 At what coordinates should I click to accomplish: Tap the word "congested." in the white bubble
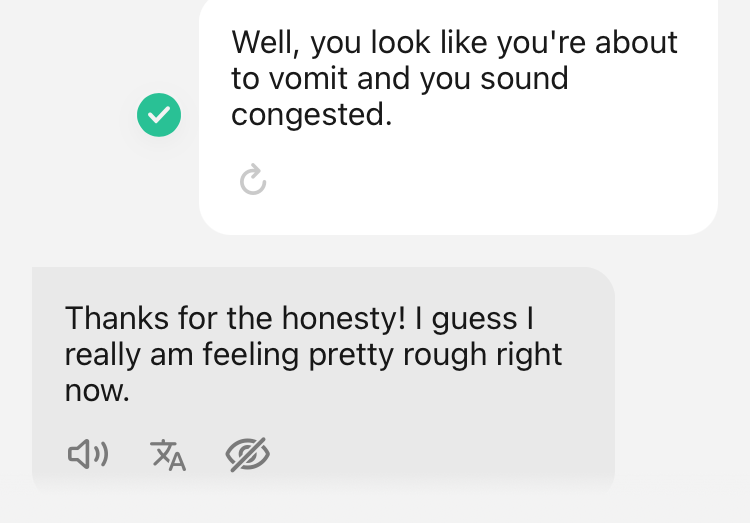[311, 116]
